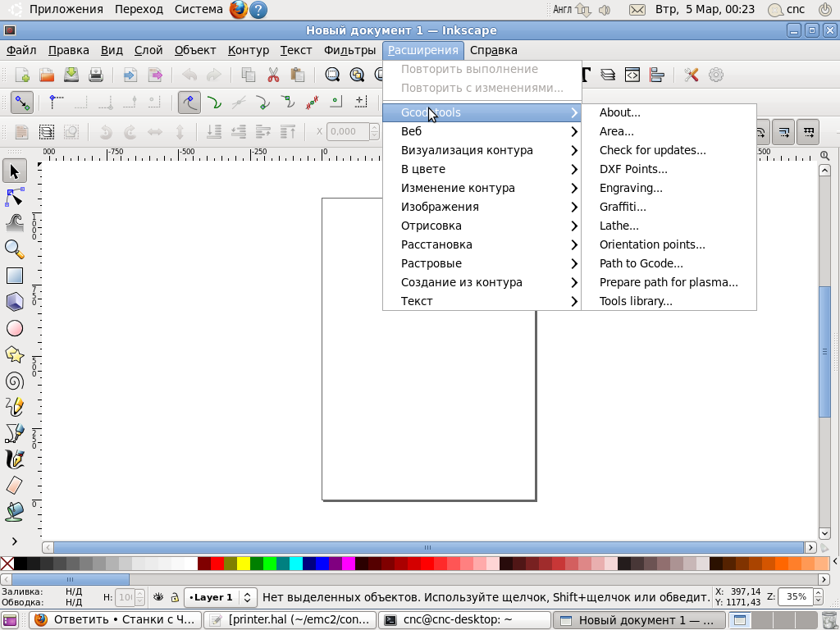Choose Path to Gcode... entry
The width and height of the screenshot is (840, 630).
point(669,263)
